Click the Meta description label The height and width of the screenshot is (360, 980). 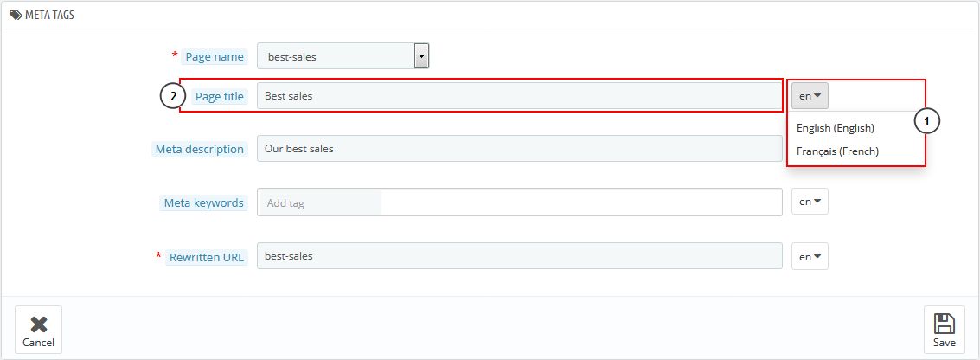coord(199,149)
